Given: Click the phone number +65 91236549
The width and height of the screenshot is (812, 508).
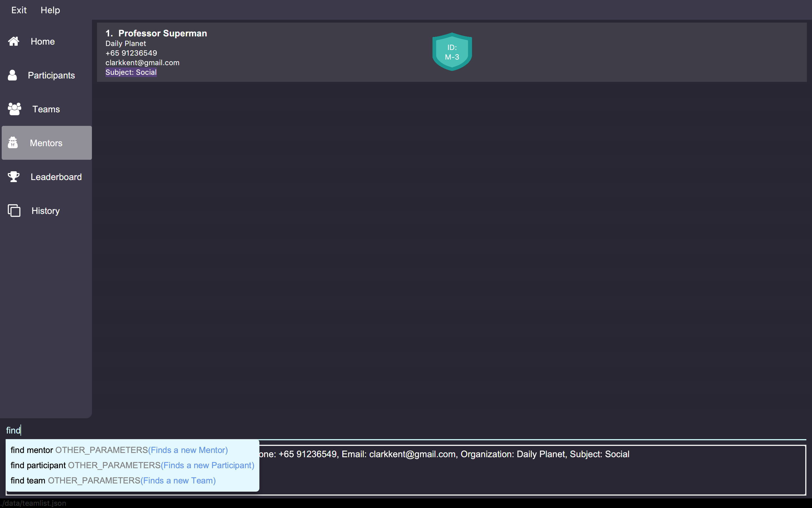Looking at the screenshot, I should click(131, 53).
